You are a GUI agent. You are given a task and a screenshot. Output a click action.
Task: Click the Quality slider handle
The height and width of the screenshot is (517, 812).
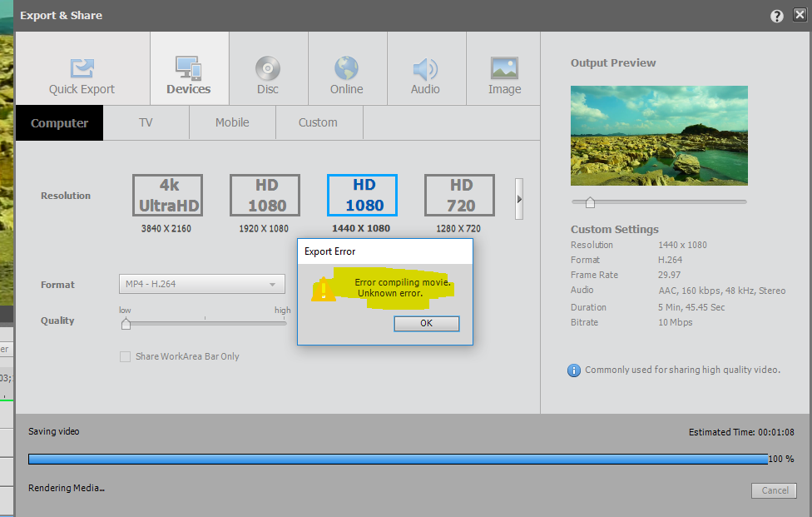click(126, 325)
